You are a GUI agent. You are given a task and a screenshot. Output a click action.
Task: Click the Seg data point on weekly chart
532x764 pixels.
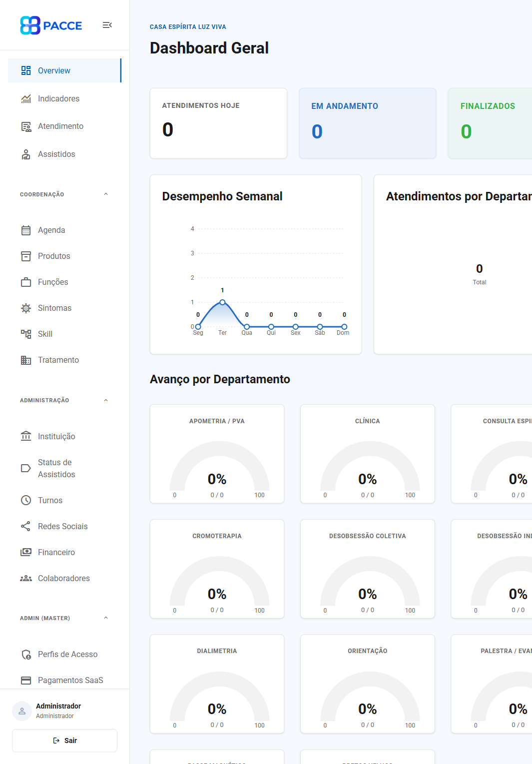pos(198,327)
